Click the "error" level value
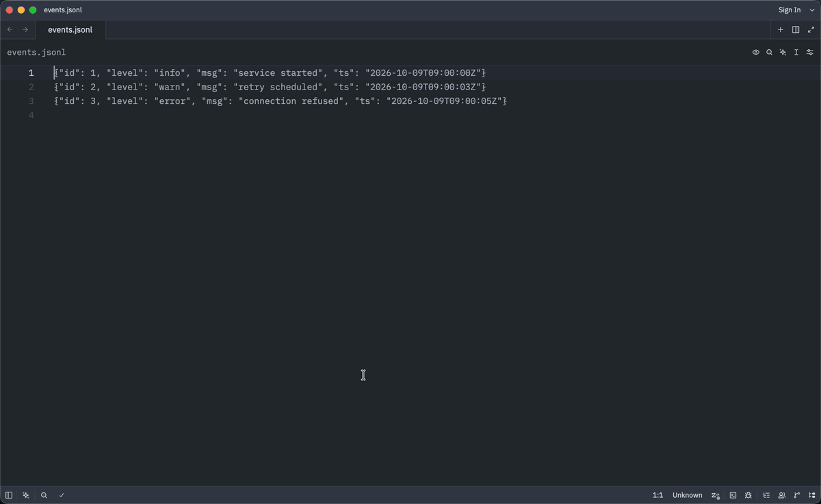Viewport: 821px width, 504px height. point(172,101)
